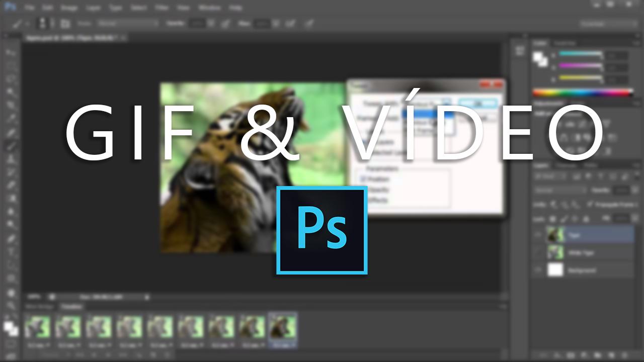Open the layer blend mode dropdown
The height and width of the screenshot is (362, 644).
(560, 191)
